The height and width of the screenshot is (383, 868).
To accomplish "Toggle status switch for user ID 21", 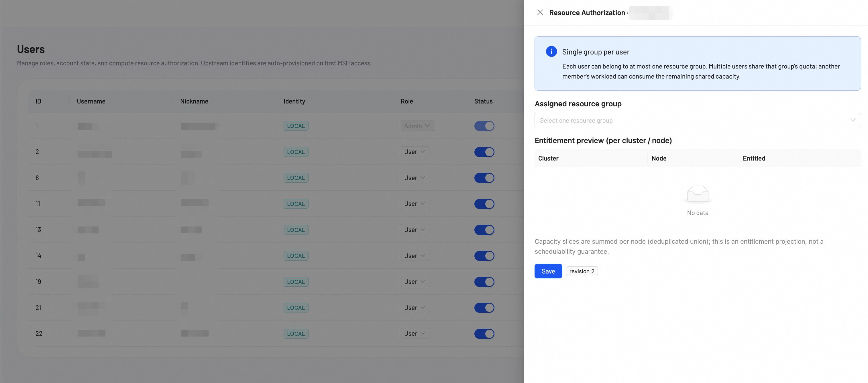I will point(484,308).
